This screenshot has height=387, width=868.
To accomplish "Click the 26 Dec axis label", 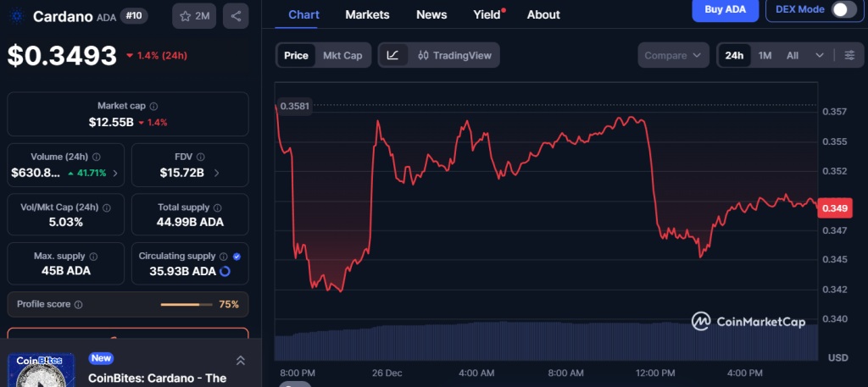I will pos(387,373).
